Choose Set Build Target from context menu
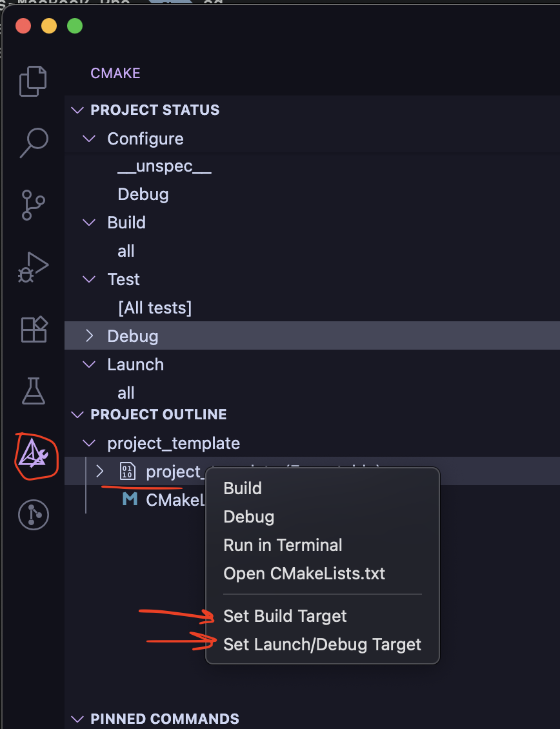Screen dimensions: 560x729 tap(285, 616)
